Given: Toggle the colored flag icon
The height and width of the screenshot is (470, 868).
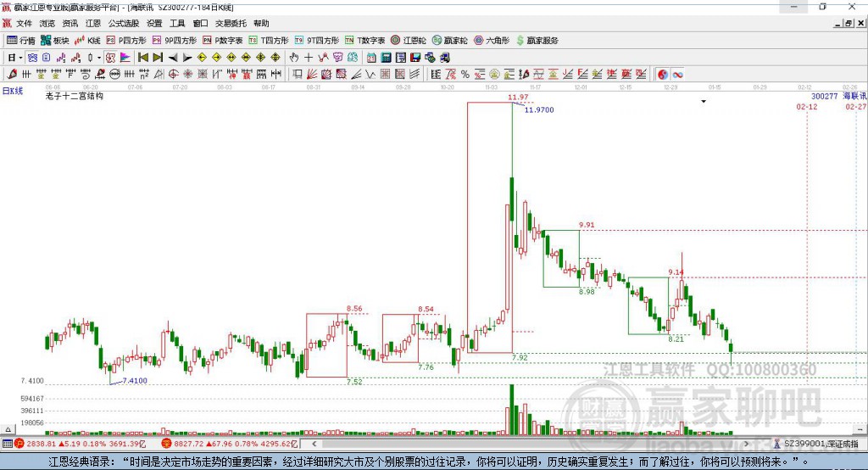Looking at the screenshot, I should click(125, 58).
